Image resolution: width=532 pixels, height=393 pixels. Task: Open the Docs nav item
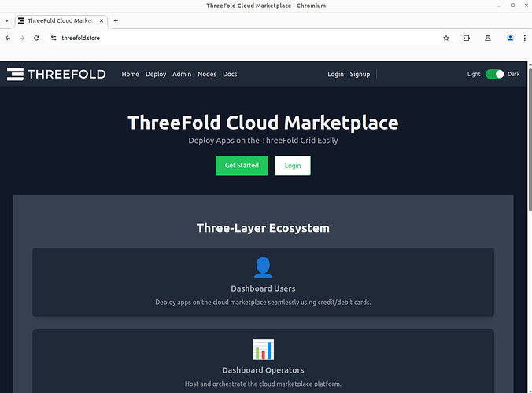coord(230,74)
